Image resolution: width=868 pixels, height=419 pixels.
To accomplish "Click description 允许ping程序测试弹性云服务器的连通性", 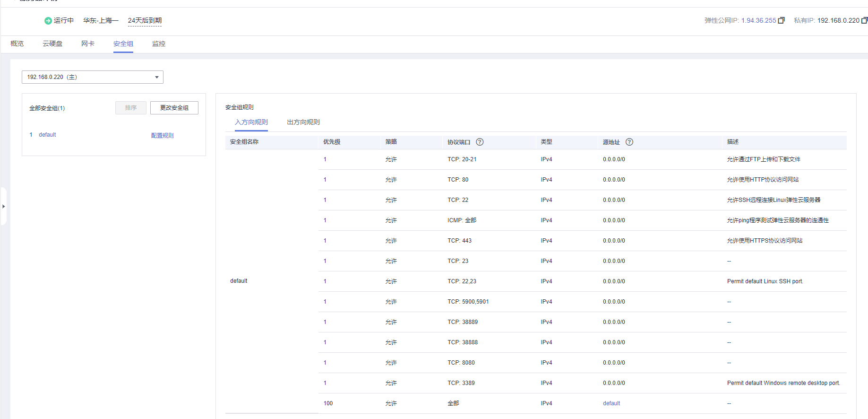I will click(x=778, y=220).
